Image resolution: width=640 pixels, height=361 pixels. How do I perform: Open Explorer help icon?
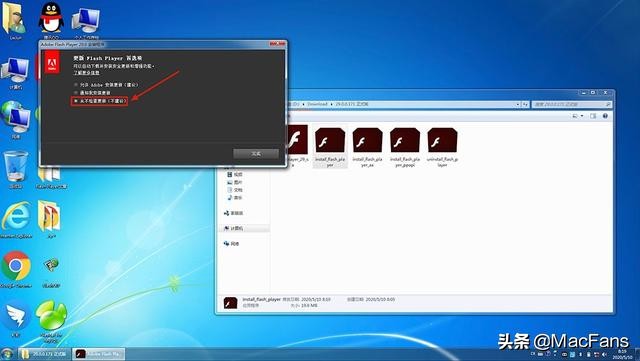(605, 116)
